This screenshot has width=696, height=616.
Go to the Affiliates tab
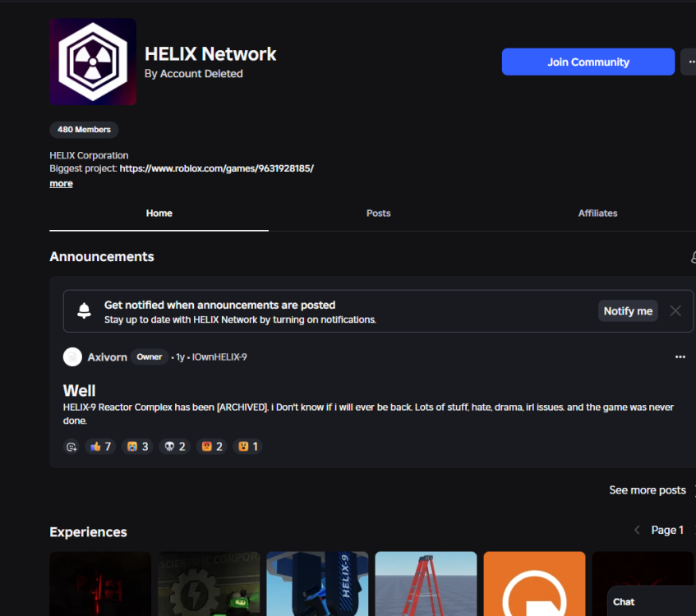(x=597, y=214)
